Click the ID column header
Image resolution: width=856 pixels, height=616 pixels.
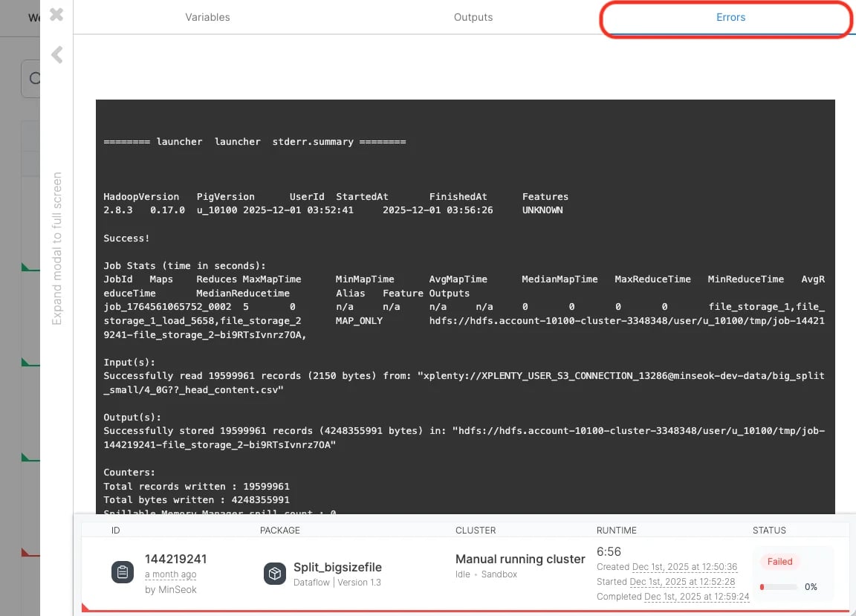click(x=116, y=531)
